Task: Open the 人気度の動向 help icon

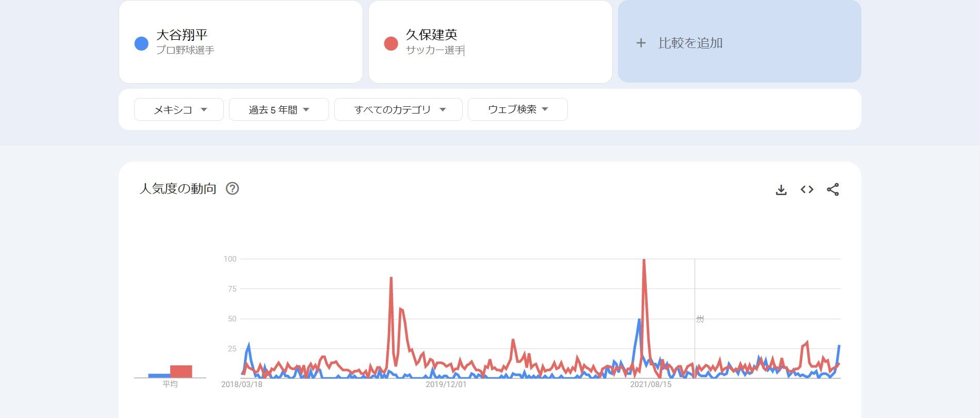Action: 233,188
